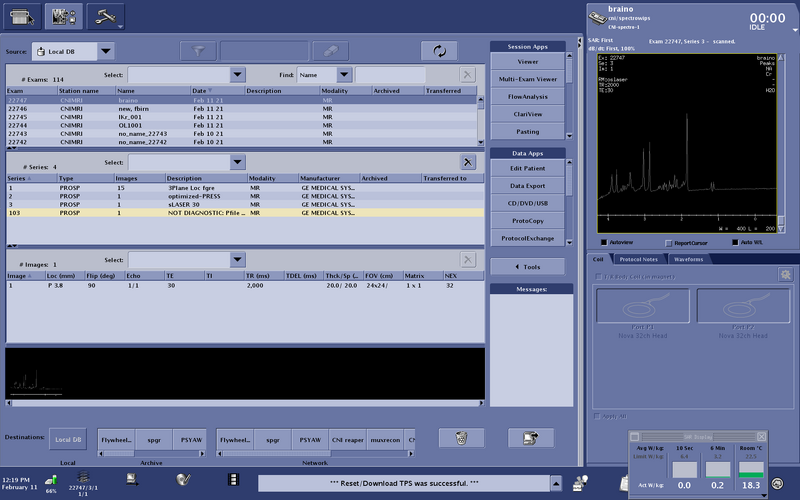
Task: Select muxrecon network destination
Action: pos(385,440)
